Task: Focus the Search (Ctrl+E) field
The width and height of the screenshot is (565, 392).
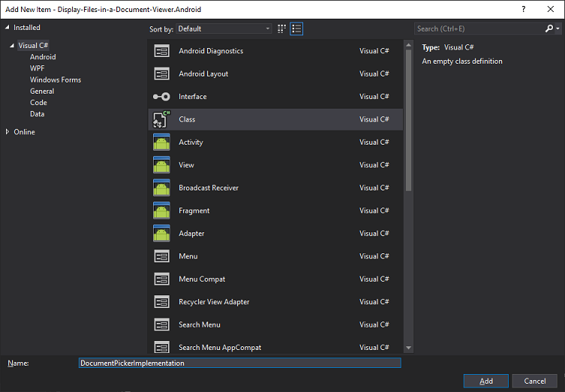Action: 479,28
